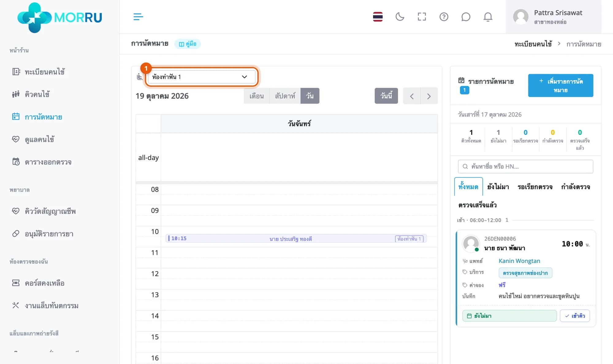
Task: Select the ทั้งหมด tab
Action: coord(468,187)
